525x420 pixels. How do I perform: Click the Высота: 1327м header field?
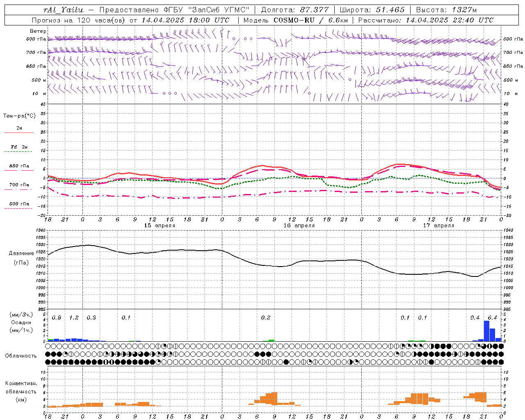pos(447,10)
